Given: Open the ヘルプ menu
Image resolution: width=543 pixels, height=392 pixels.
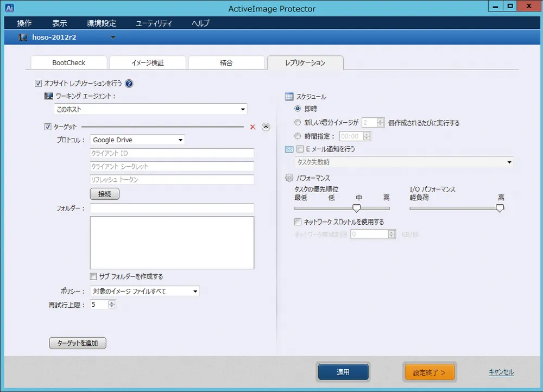Looking at the screenshot, I should coord(200,23).
